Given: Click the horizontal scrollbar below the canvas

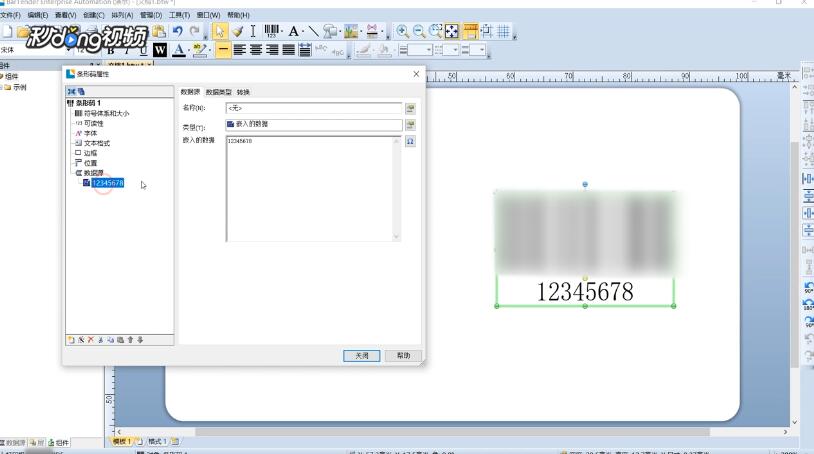Looking at the screenshot, I should tap(452, 432).
